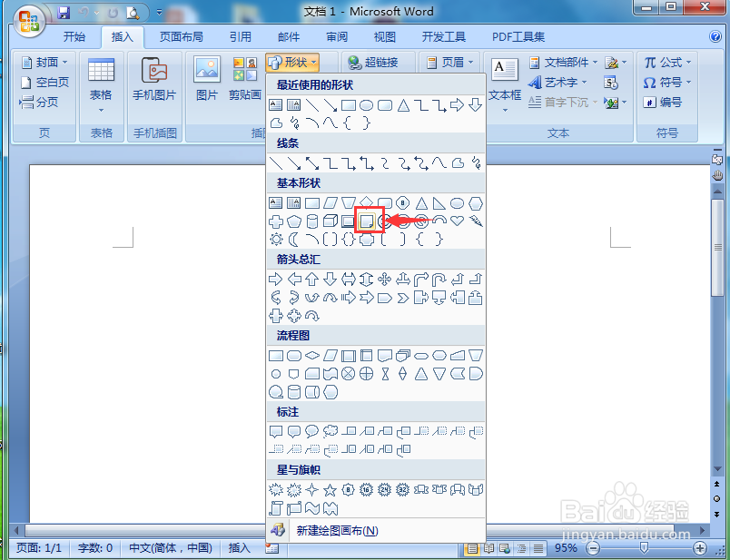
Task: Pick the flowchart Magnetic Disk shape
Action: point(294,392)
